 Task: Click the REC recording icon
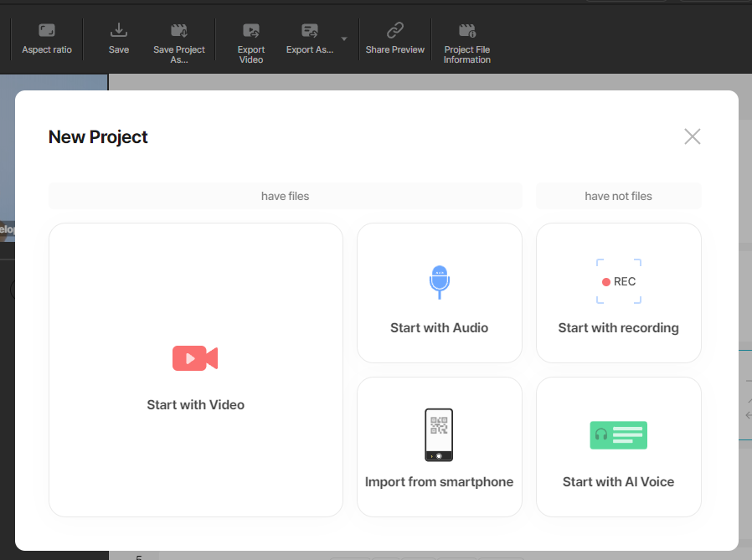pyautogui.click(x=619, y=282)
